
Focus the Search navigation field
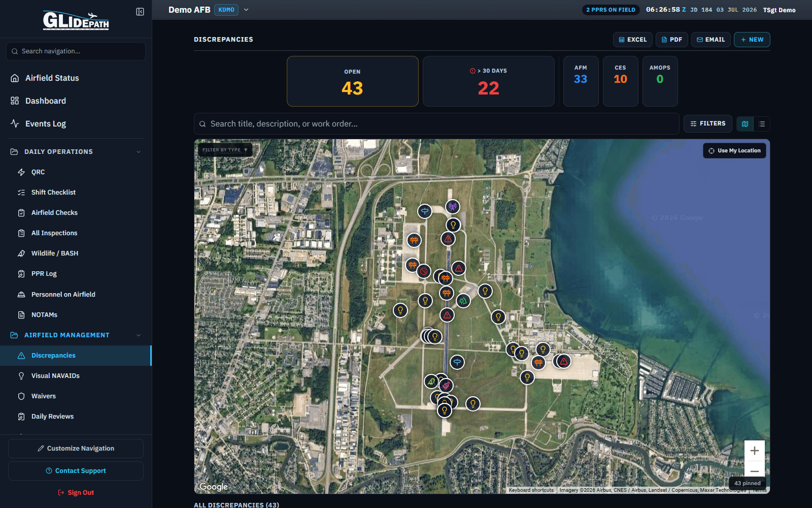[76, 51]
